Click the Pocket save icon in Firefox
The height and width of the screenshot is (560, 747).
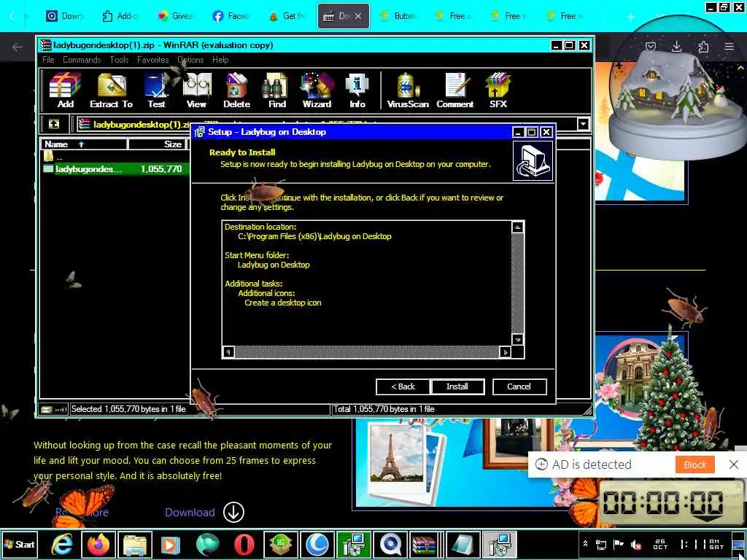pyautogui.click(x=650, y=46)
